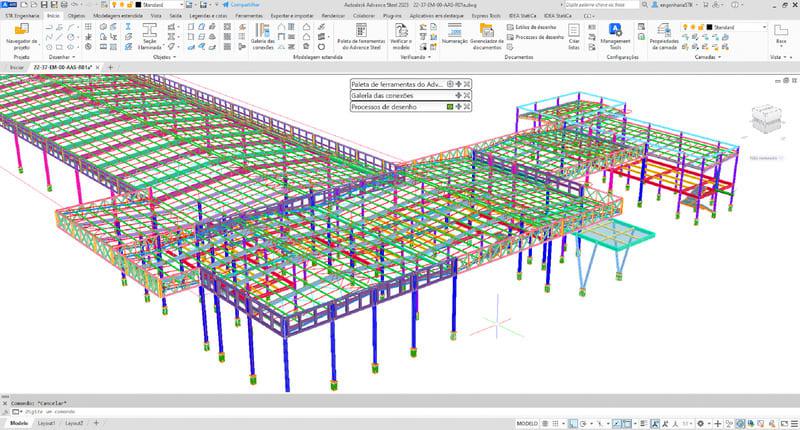Click the ViewCube in the drawing area
Image resolution: width=800 pixels, height=430 pixels.
pyautogui.click(x=766, y=118)
